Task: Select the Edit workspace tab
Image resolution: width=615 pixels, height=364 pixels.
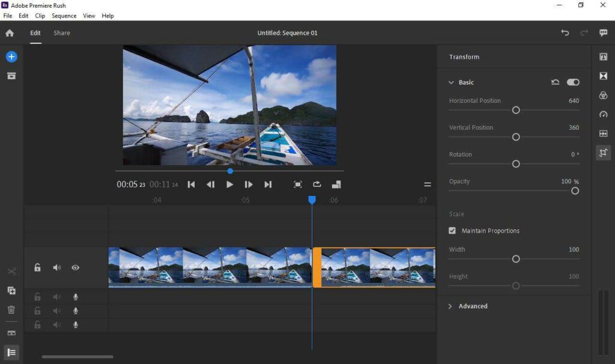Action: point(35,33)
